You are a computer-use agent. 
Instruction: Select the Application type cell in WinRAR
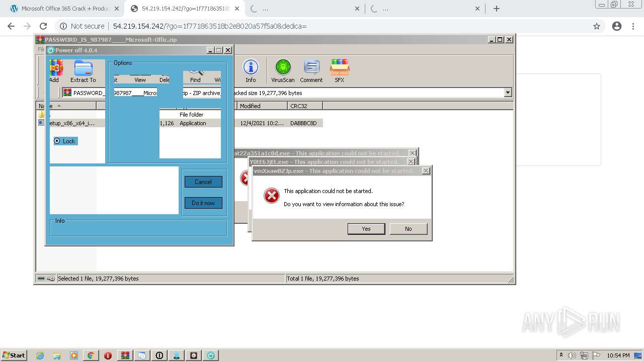pos(193,123)
